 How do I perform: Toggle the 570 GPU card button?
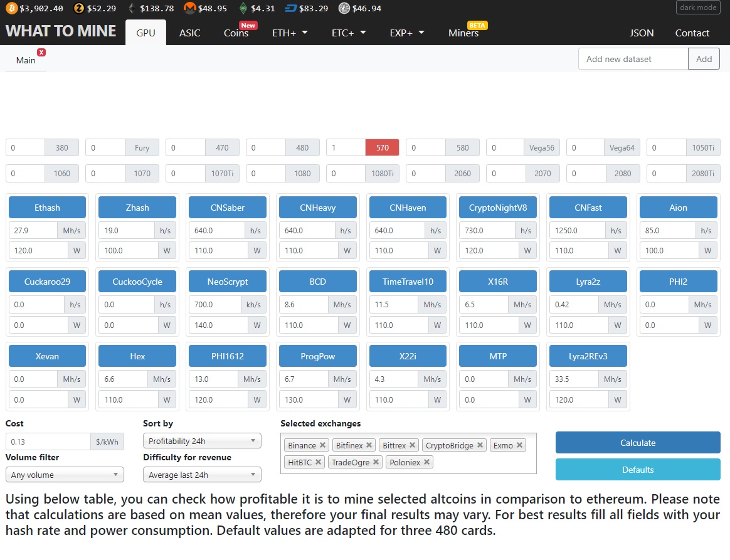pyautogui.click(x=383, y=148)
